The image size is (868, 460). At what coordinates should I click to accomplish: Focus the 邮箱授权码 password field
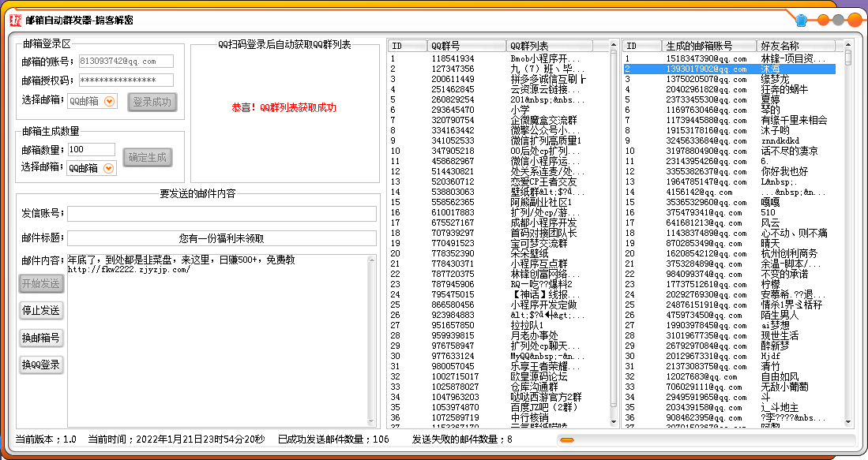126,80
